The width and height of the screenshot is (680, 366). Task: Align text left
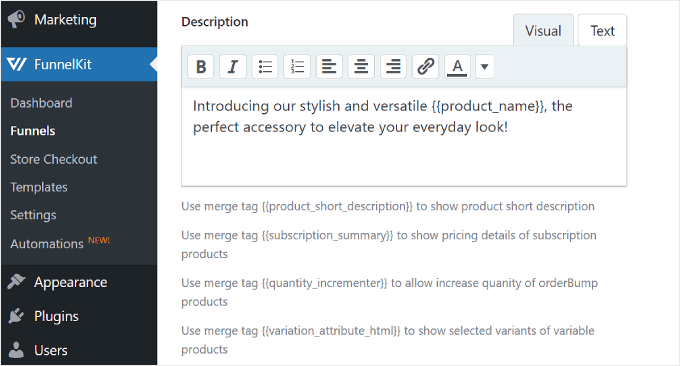click(329, 67)
